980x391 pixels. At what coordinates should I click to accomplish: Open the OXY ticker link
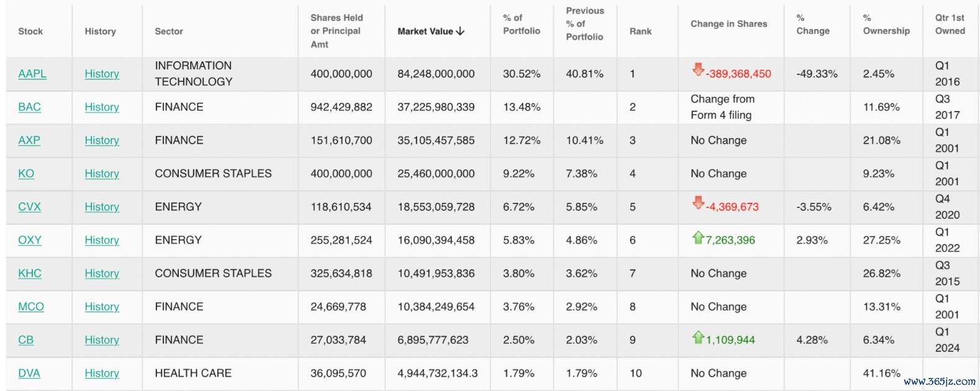30,240
